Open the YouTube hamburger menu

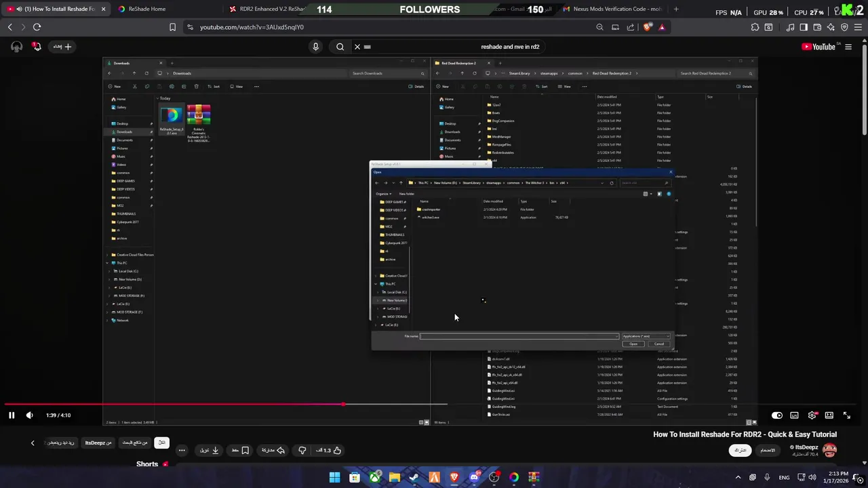[848, 47]
